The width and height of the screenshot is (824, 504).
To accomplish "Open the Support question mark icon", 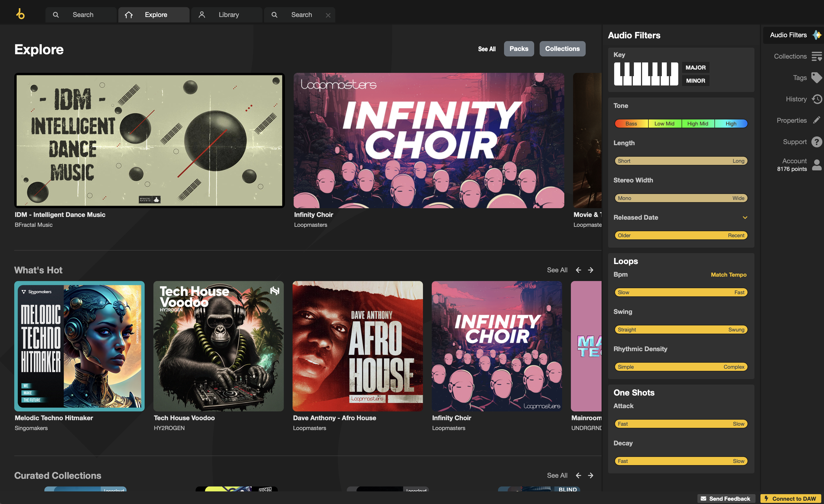I will (x=816, y=142).
